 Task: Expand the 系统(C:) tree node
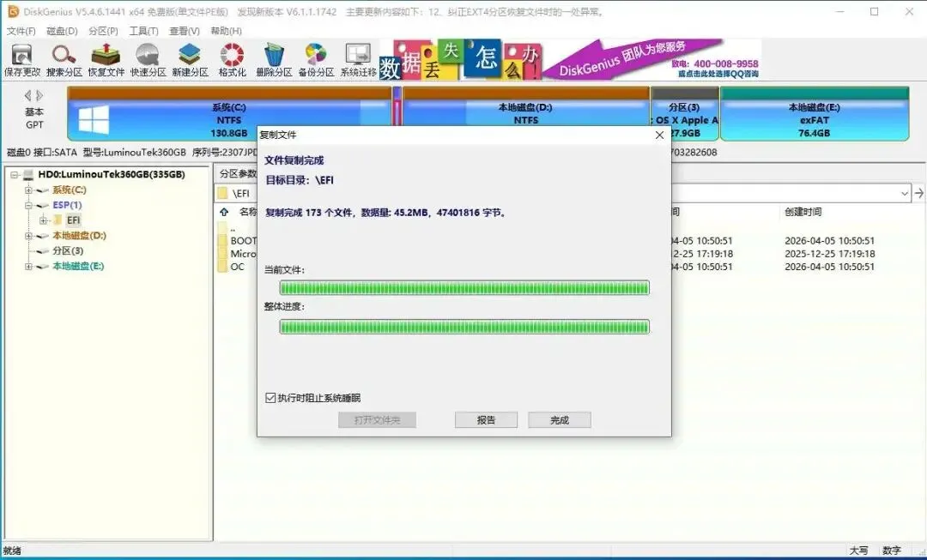click(28, 190)
